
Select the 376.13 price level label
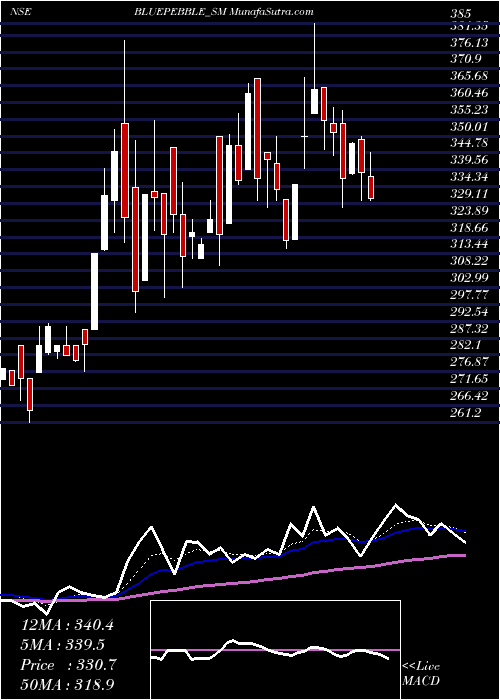(467, 42)
